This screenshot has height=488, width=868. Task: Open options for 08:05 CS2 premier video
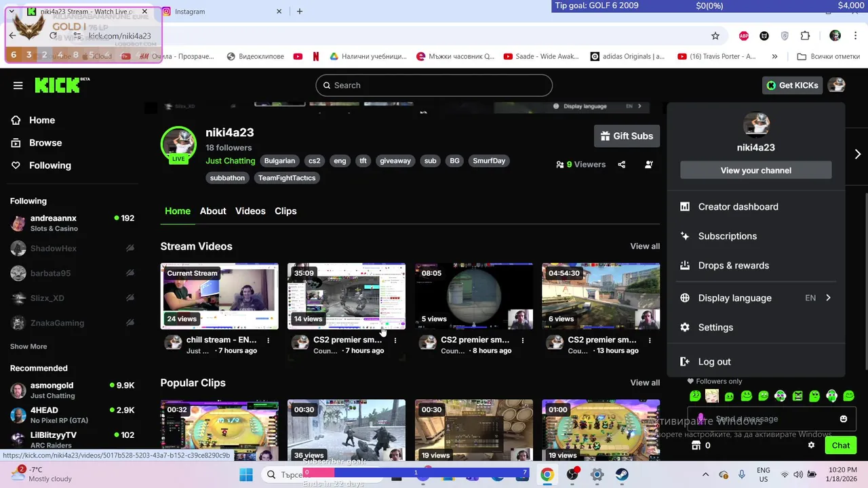[522, 340]
